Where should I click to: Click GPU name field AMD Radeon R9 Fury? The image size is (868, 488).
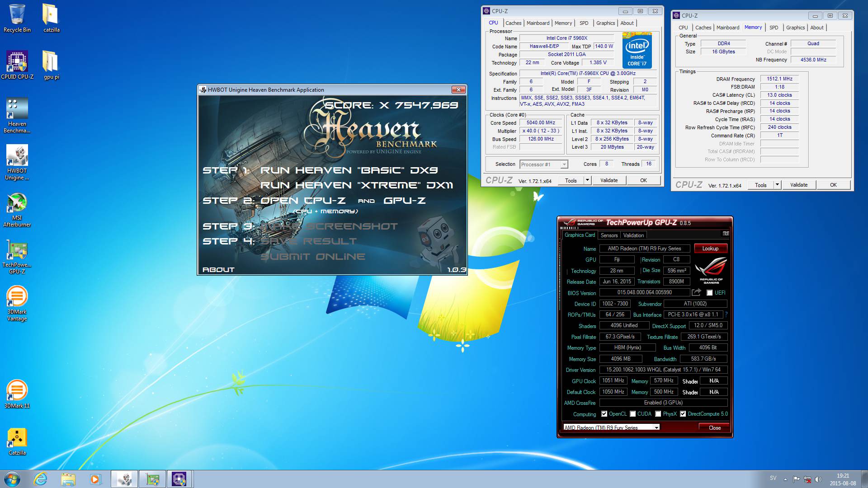644,249
